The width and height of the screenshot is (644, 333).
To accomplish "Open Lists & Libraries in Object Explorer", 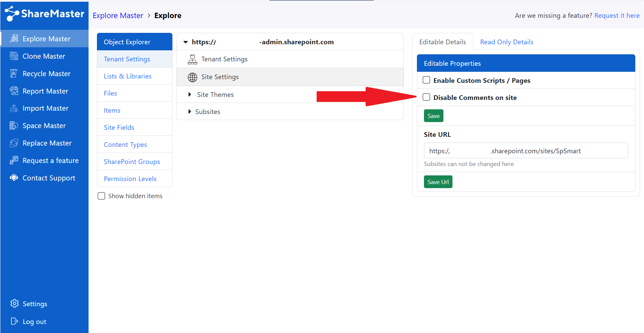I will tap(135, 76).
